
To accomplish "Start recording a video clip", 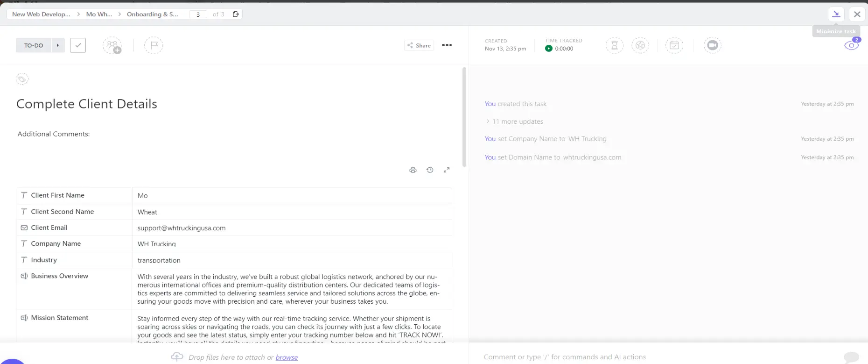I will coord(712,45).
